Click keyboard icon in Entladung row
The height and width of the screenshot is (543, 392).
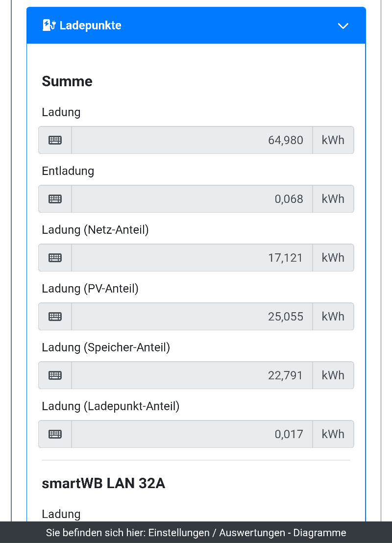click(x=55, y=199)
